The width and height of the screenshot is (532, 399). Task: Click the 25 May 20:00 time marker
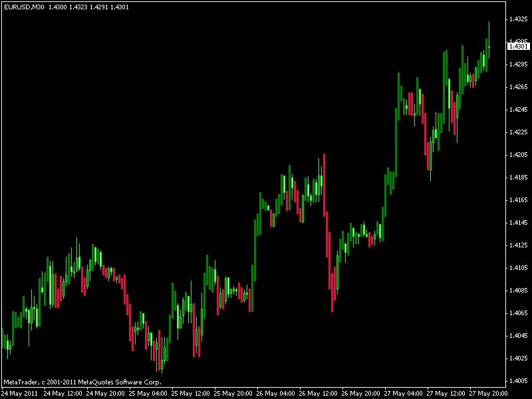(234, 393)
